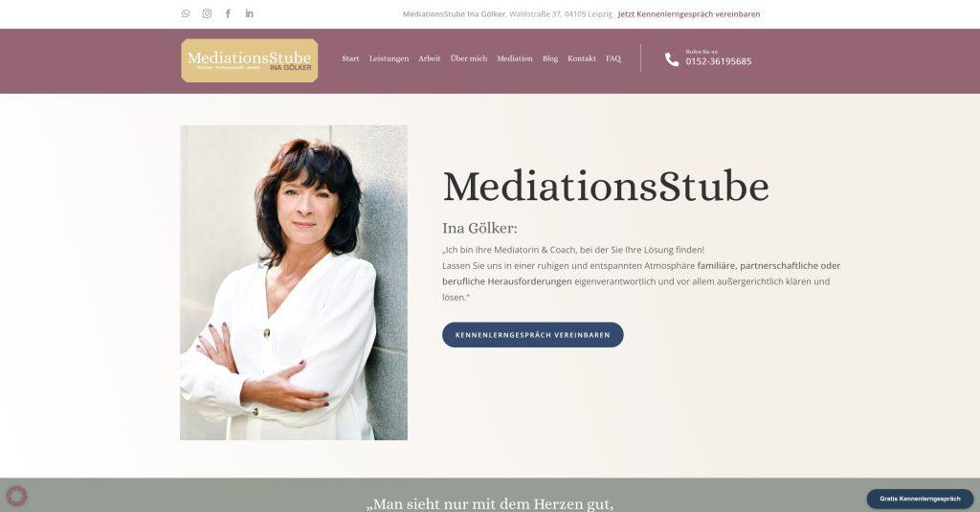Go to the Start menu item
Image resolution: width=980 pixels, height=512 pixels.
point(350,58)
